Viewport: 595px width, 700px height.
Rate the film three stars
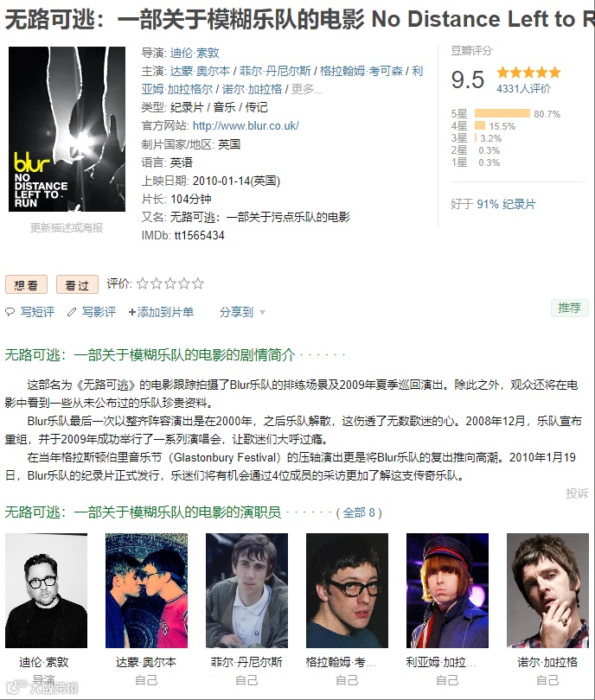170,283
